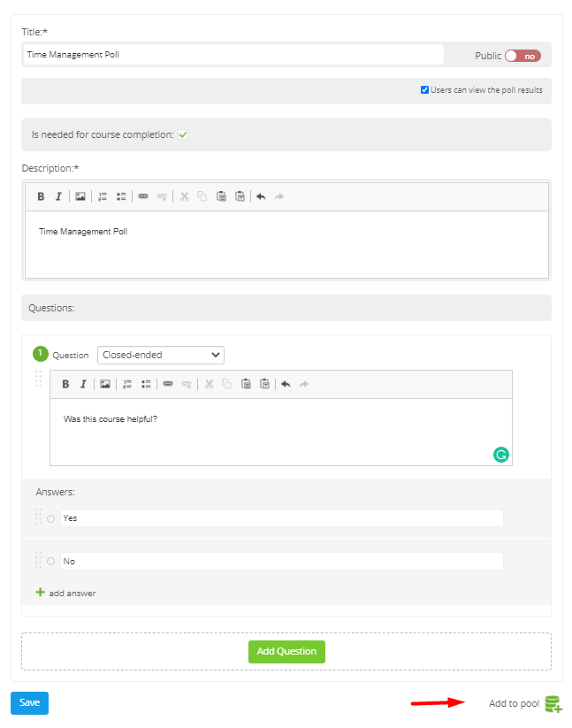Select the 'No' answer radio button
The image size is (572, 728).
pyautogui.click(x=50, y=561)
